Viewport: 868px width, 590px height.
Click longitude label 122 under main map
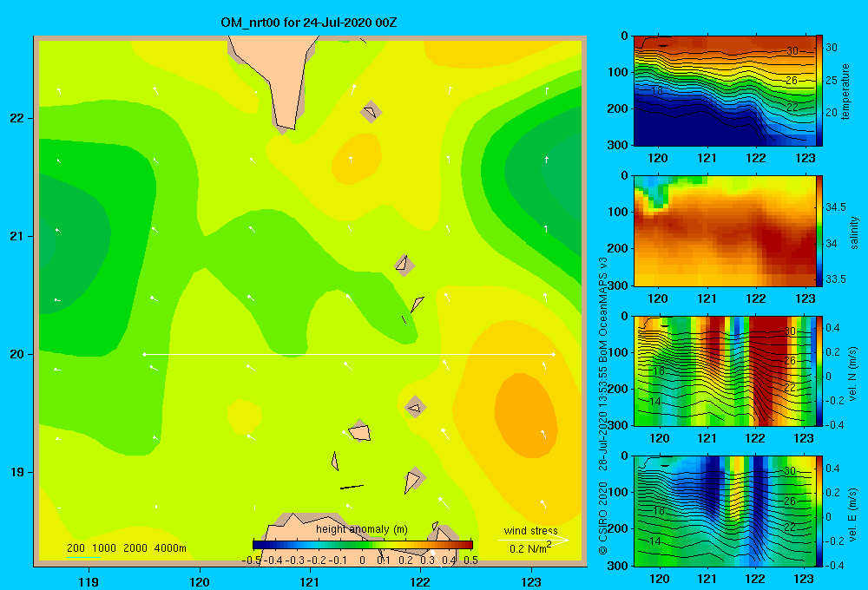[x=420, y=581]
